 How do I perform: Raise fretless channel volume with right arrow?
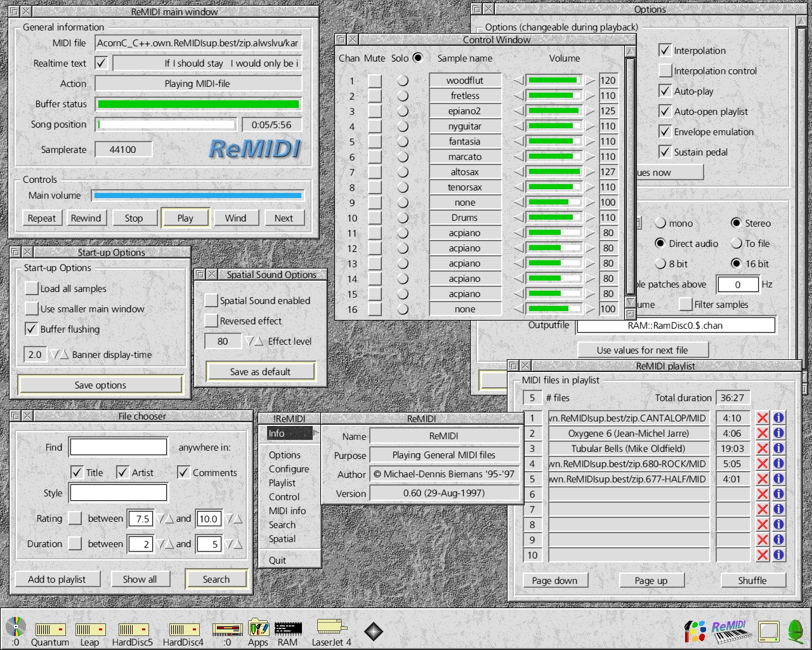[590, 96]
